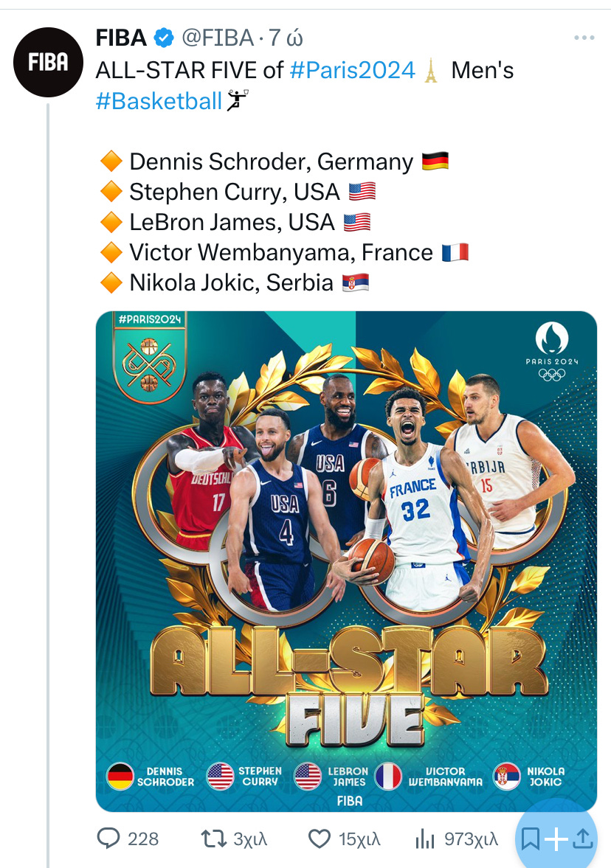Click the 3χιλ retweet count
The height and width of the screenshot is (868, 611).
click(250, 839)
